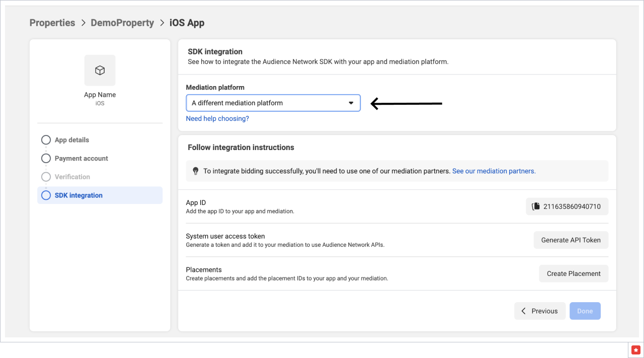This screenshot has width=644, height=358.
Task: Click the lightbulb tip icon
Action: point(196,171)
